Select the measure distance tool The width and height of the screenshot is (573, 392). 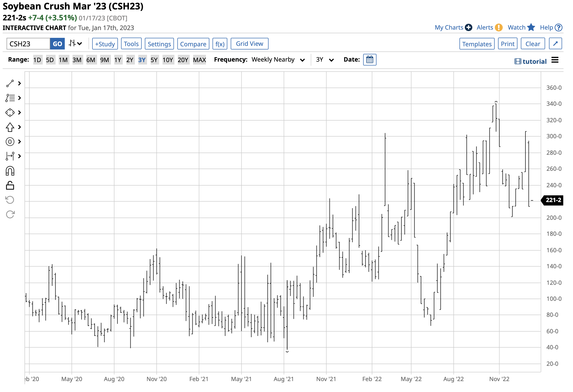10,156
